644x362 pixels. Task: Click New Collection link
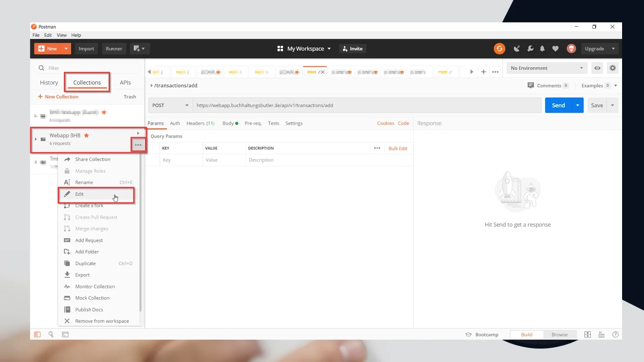pos(58,97)
